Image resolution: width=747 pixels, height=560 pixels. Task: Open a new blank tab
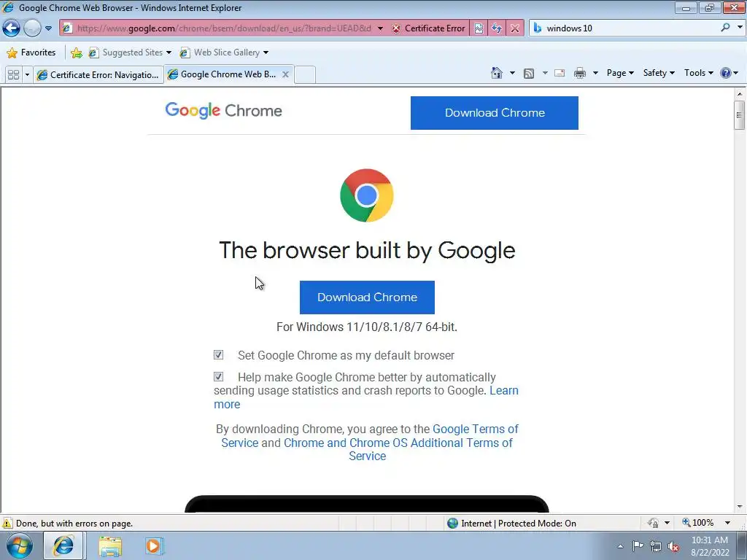coord(305,75)
